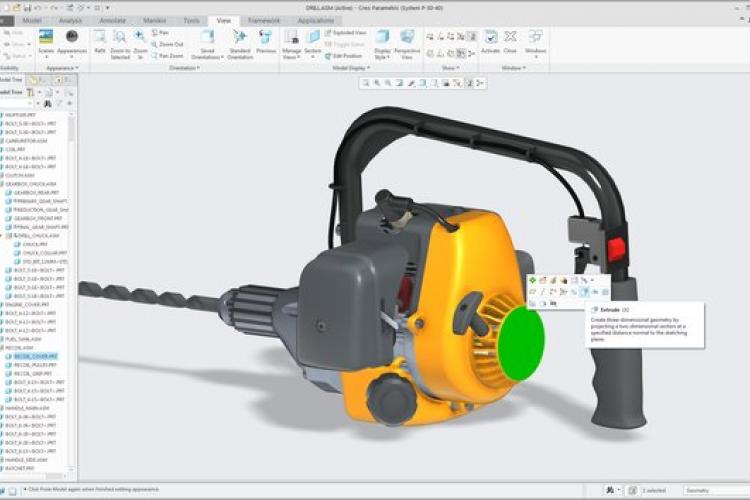Toggle the highlighted datum display icon in graphics toolbar
The height and width of the screenshot is (500, 750).
(x=469, y=83)
